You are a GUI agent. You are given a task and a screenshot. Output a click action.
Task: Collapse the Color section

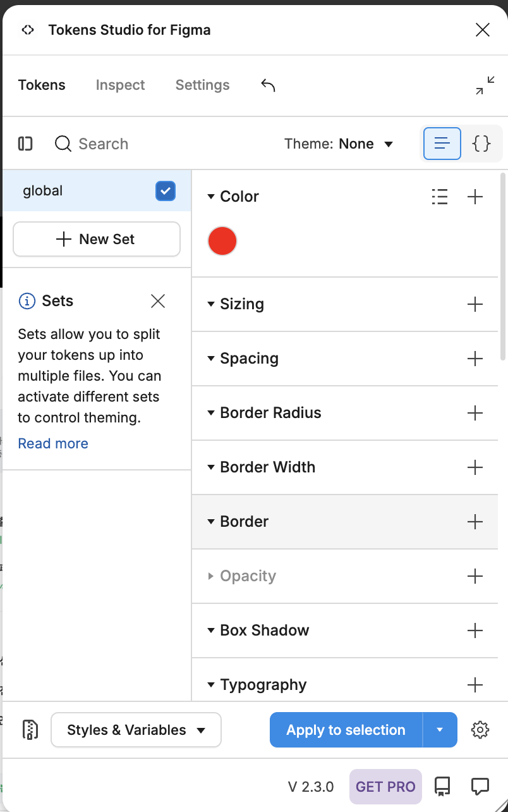coord(211,197)
